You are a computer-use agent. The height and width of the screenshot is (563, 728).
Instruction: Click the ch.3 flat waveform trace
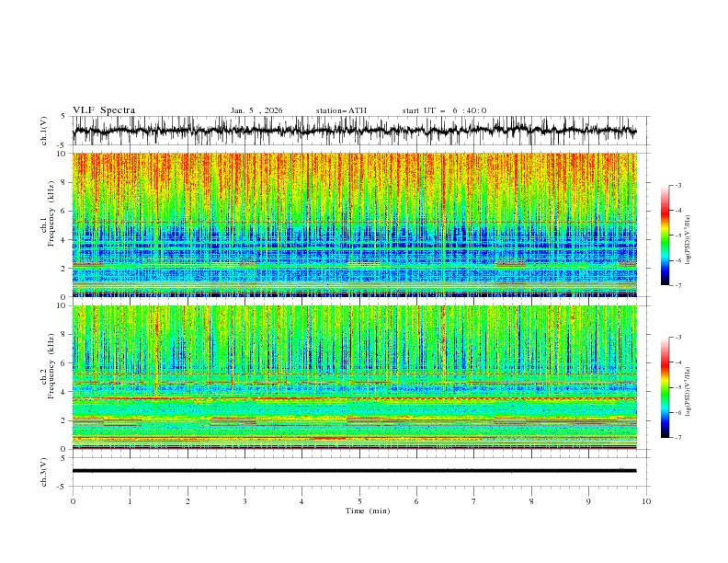354,471
